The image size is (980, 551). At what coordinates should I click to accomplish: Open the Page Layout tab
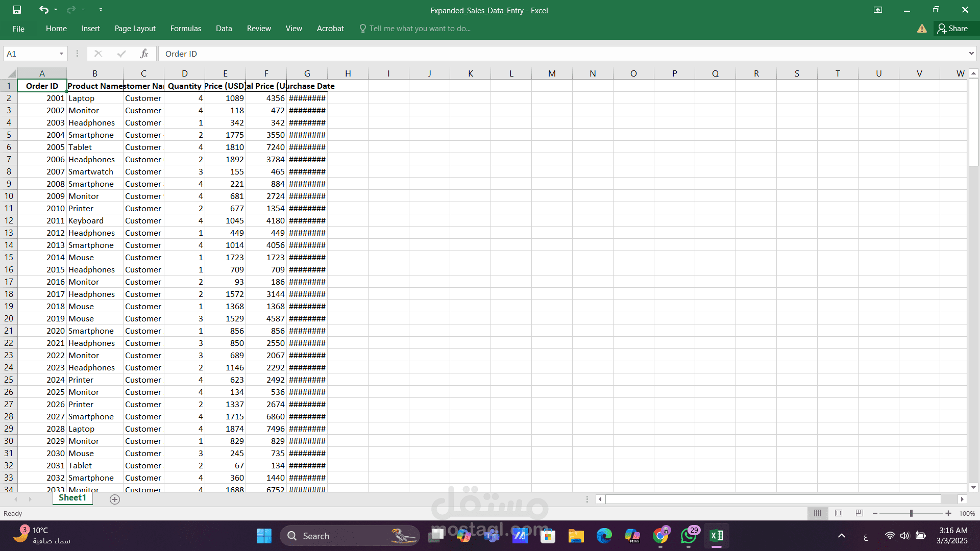(135, 29)
